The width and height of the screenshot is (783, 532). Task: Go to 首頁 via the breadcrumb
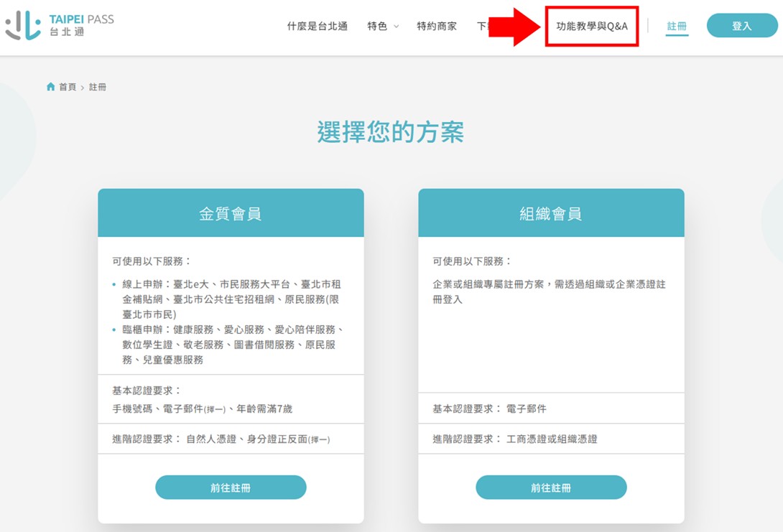(68, 87)
